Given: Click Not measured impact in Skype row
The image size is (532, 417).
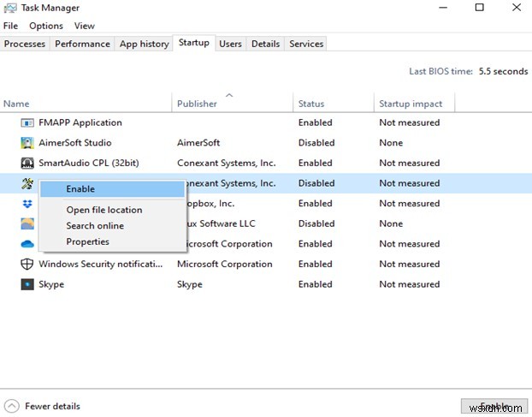Looking at the screenshot, I should coord(410,284).
